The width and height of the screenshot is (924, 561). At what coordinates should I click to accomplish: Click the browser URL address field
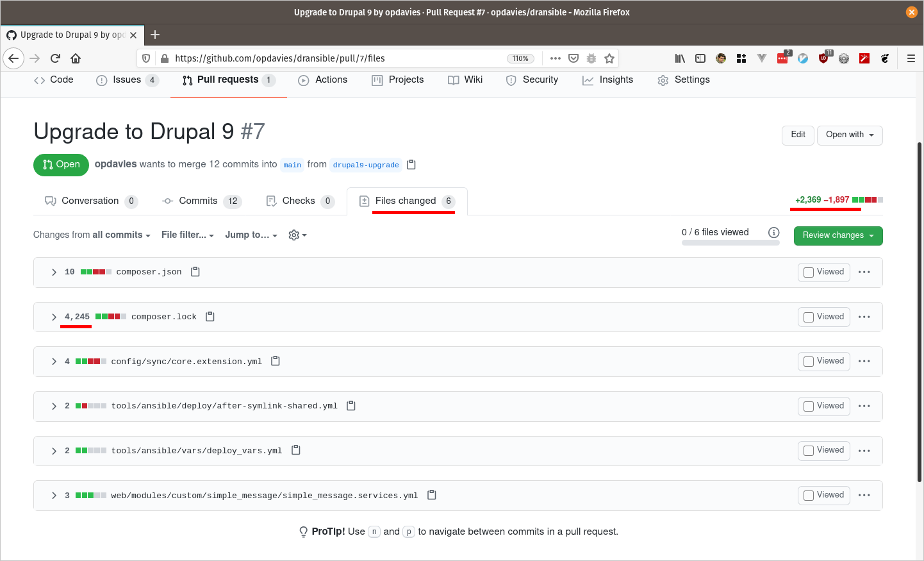[x=333, y=58]
